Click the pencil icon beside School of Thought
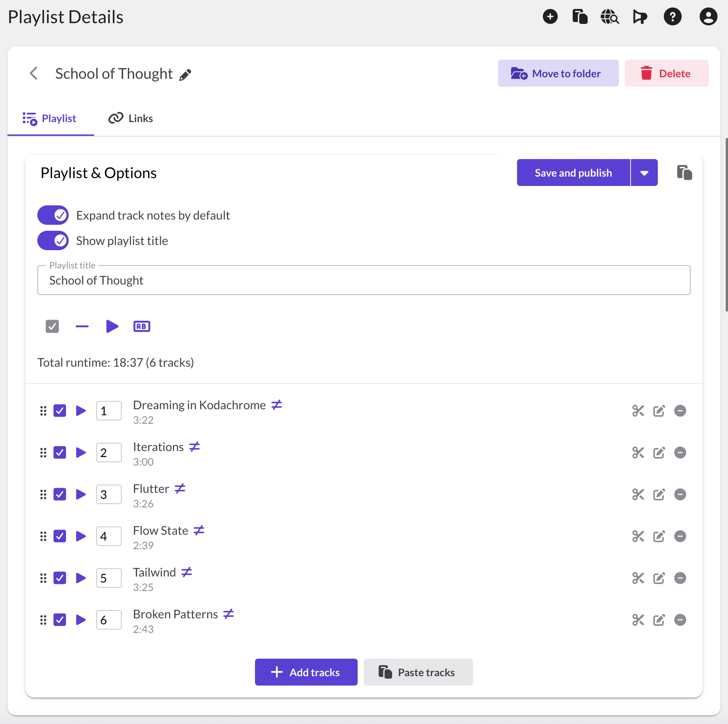728x724 pixels. pyautogui.click(x=185, y=75)
